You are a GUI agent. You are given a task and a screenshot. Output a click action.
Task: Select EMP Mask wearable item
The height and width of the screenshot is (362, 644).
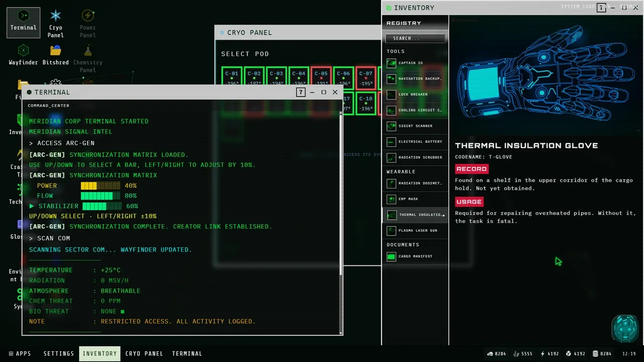(x=415, y=199)
